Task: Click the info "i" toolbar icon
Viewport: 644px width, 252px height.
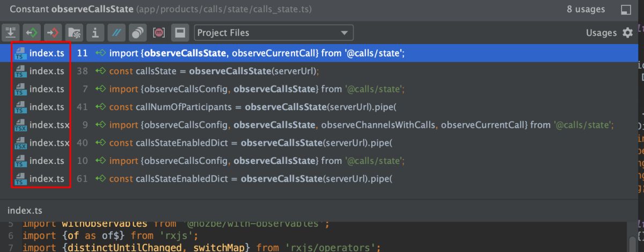Action: [95, 33]
